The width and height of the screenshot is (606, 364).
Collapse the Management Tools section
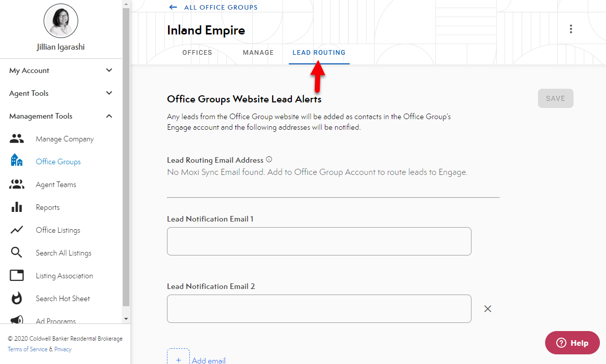tap(109, 116)
